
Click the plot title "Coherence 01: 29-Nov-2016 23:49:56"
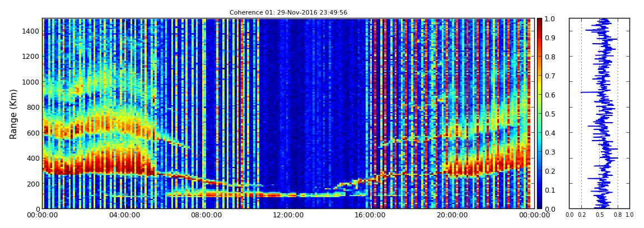[288, 13]
